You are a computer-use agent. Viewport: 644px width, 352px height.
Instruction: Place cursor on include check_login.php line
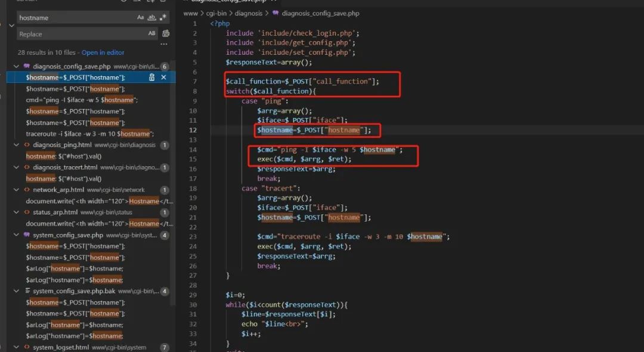click(292, 33)
